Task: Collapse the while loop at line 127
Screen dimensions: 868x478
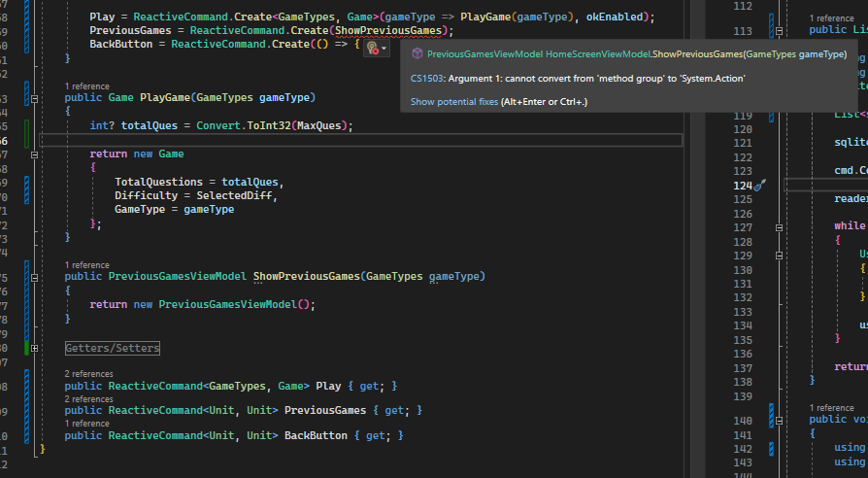Action: (779, 227)
